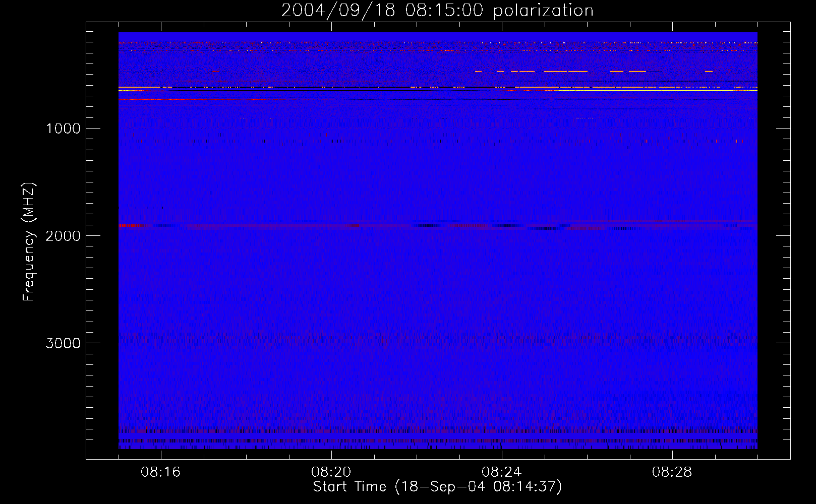Click the "Frequency (MHZ)" axis label
The height and width of the screenshot is (504, 816).
(29, 241)
